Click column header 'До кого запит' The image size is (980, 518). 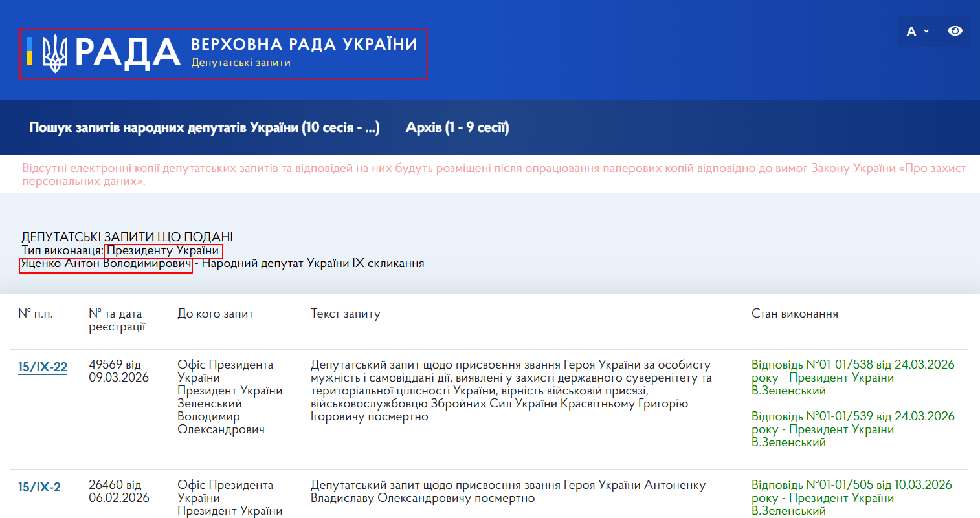(x=216, y=314)
